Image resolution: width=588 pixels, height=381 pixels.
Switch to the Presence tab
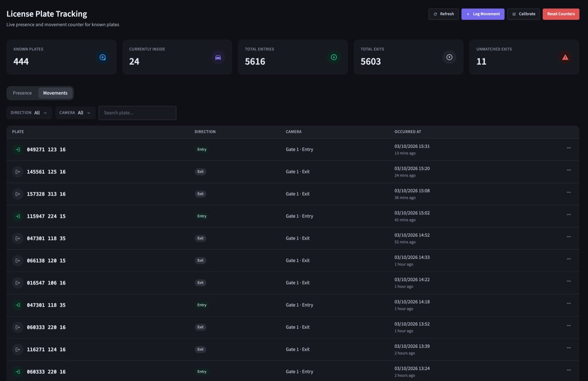pyautogui.click(x=22, y=93)
